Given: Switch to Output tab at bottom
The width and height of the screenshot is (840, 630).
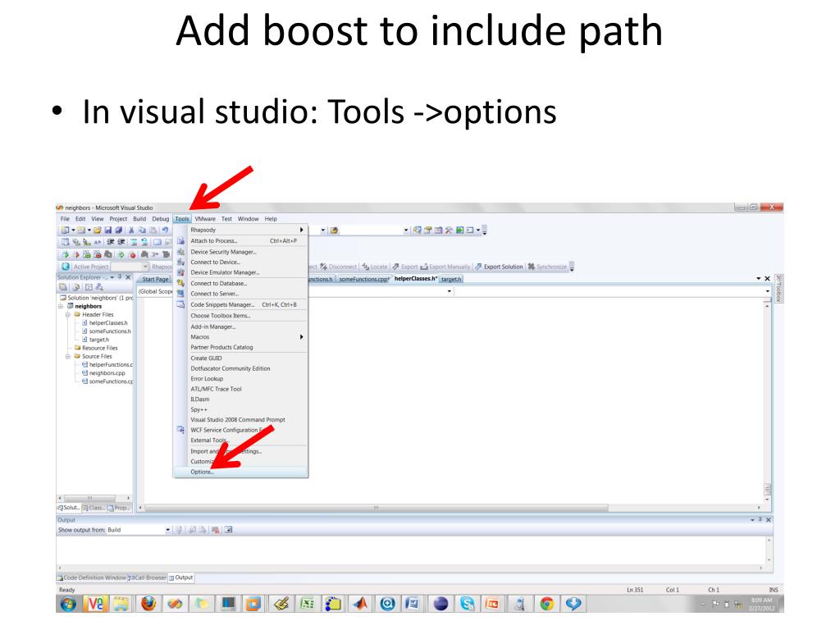Looking at the screenshot, I should pyautogui.click(x=181, y=577).
